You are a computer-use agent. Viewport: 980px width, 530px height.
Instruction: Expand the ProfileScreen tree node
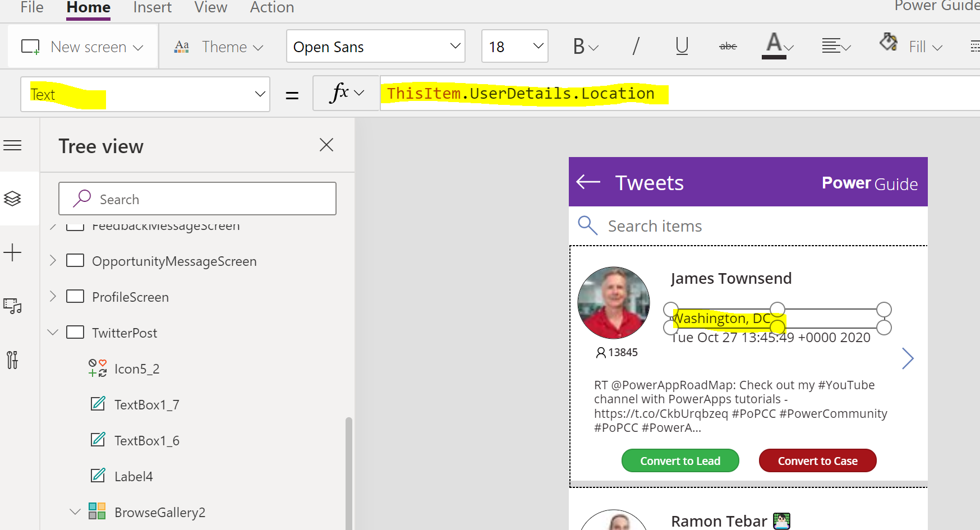click(x=52, y=297)
